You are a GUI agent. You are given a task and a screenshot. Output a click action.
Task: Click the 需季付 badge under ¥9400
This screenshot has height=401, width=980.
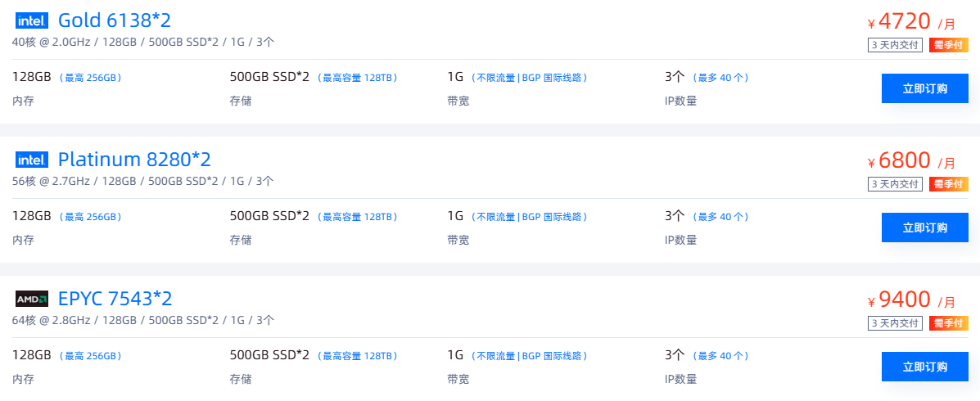[948, 323]
